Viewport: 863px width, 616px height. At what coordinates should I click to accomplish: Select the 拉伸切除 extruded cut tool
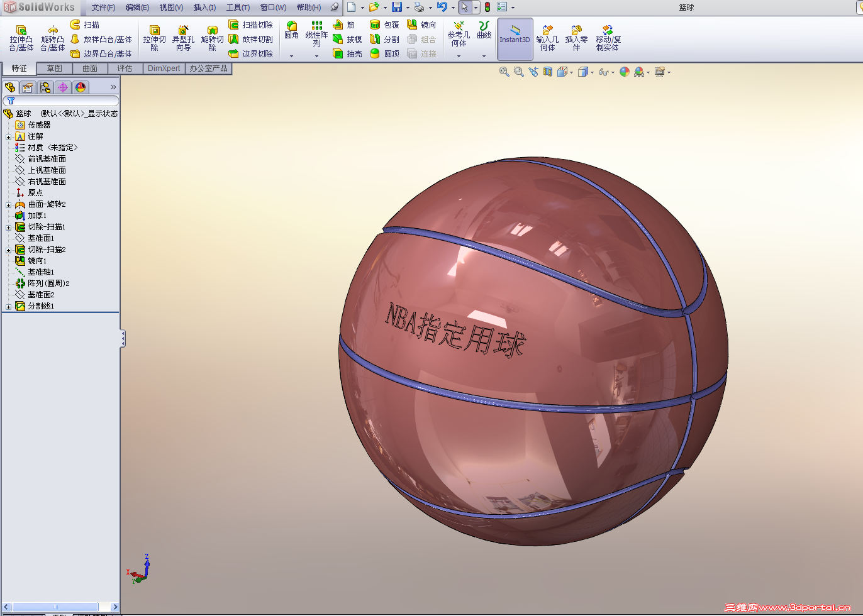(154, 38)
